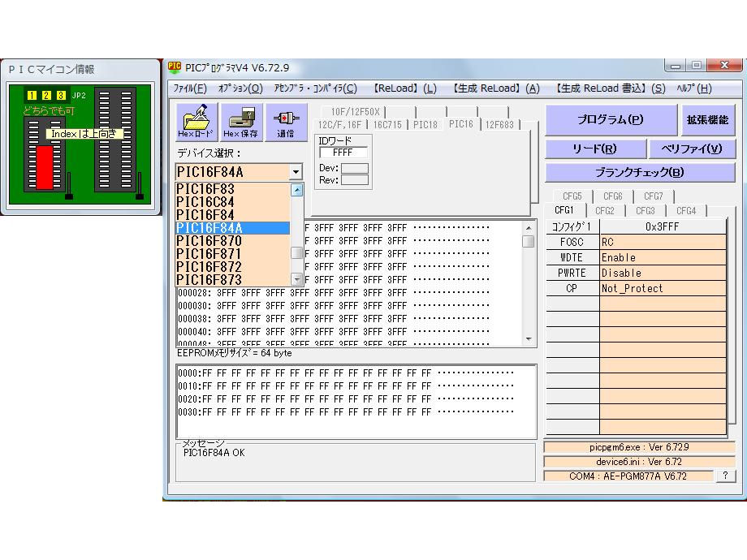
Task: Click the red chip in the socket diagram
Action: click(44, 168)
